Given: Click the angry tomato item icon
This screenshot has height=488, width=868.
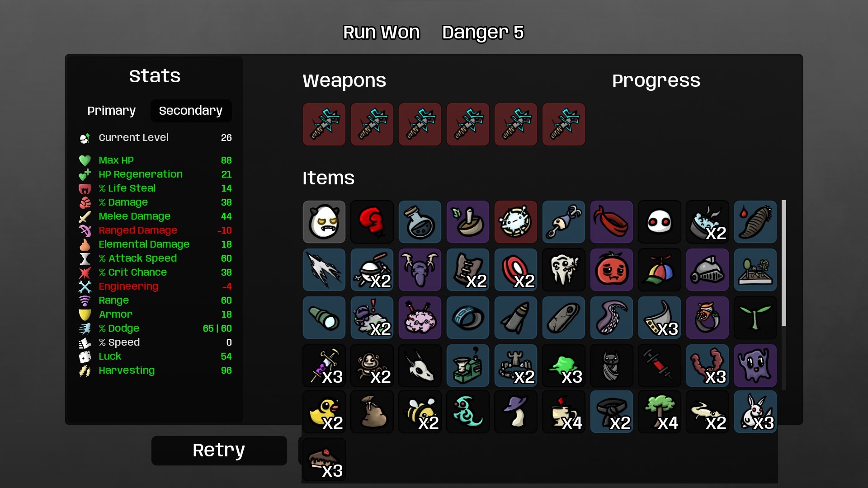Looking at the screenshot, I should coord(612,270).
